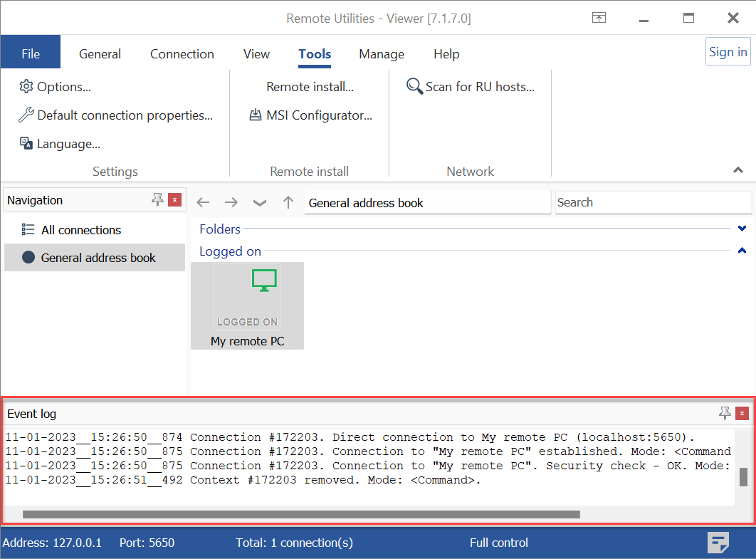Open the File menu
The width and height of the screenshot is (756, 559).
pos(31,54)
